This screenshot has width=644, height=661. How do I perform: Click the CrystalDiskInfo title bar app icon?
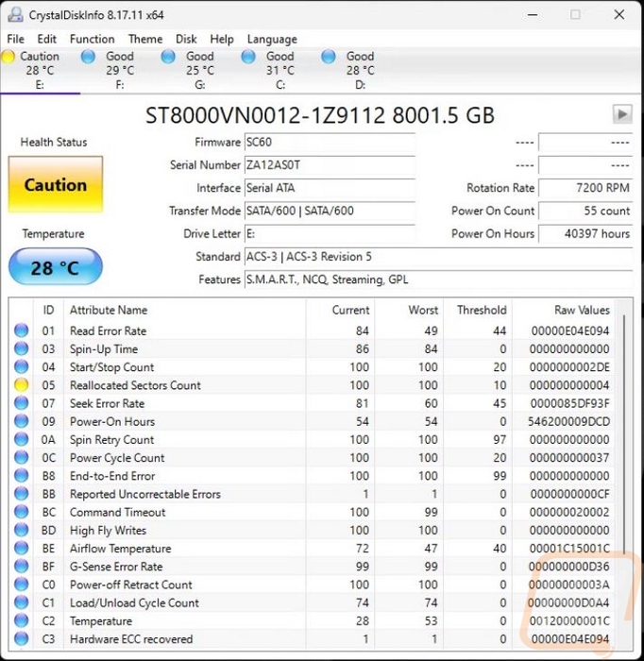(16, 15)
